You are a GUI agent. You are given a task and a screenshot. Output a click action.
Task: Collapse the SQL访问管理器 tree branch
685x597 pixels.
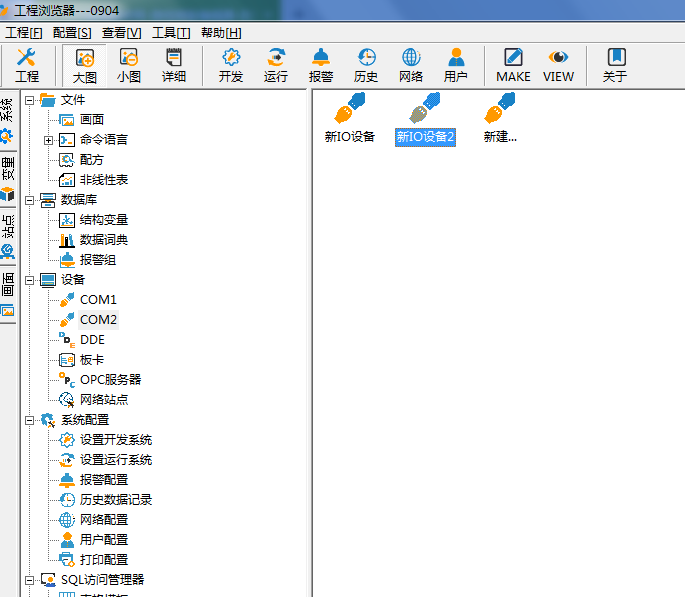tap(30, 580)
